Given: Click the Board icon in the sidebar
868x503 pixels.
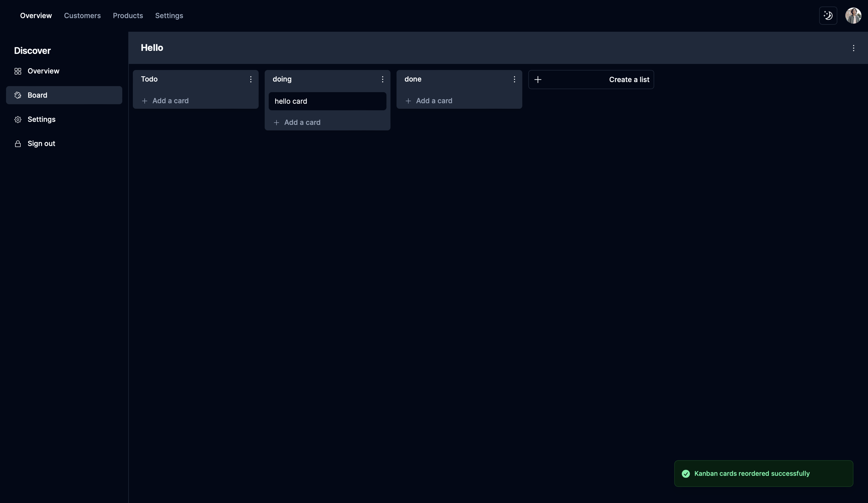Looking at the screenshot, I should pos(18,95).
